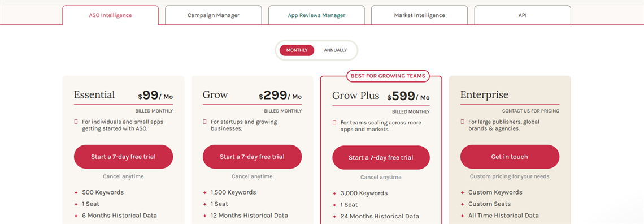Screen dimensions: 644x224
Task: Click the star bullet next to 3,000 Keywords
Action: click(x=334, y=193)
